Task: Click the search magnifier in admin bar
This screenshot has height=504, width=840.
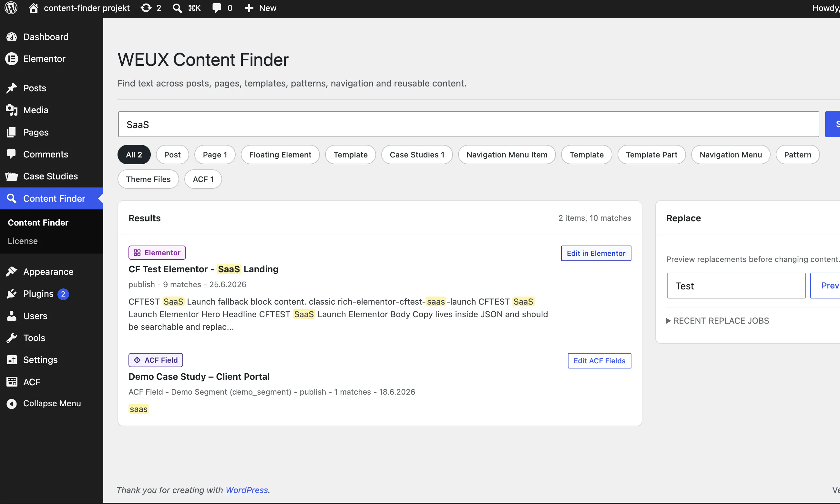Action: pyautogui.click(x=177, y=8)
